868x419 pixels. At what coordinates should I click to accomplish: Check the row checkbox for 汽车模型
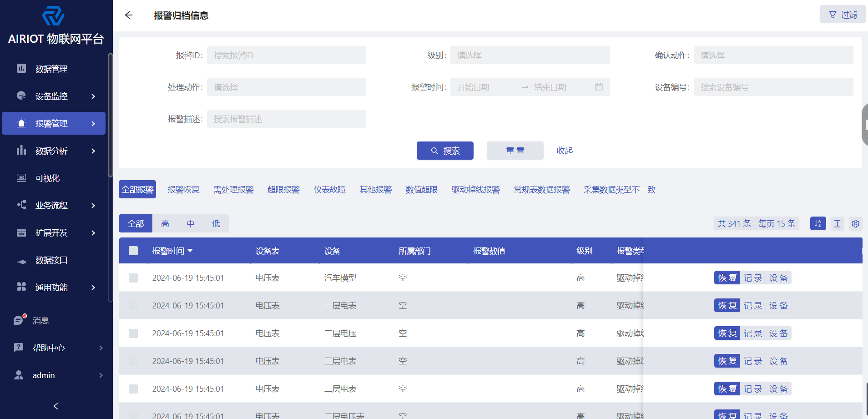[x=133, y=278]
